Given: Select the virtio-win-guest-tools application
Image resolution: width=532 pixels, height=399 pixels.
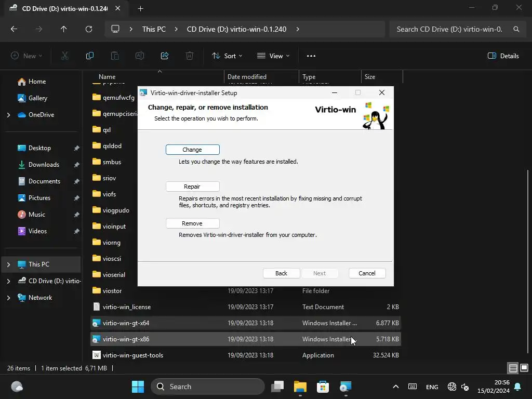Looking at the screenshot, I should click(246, 355).
